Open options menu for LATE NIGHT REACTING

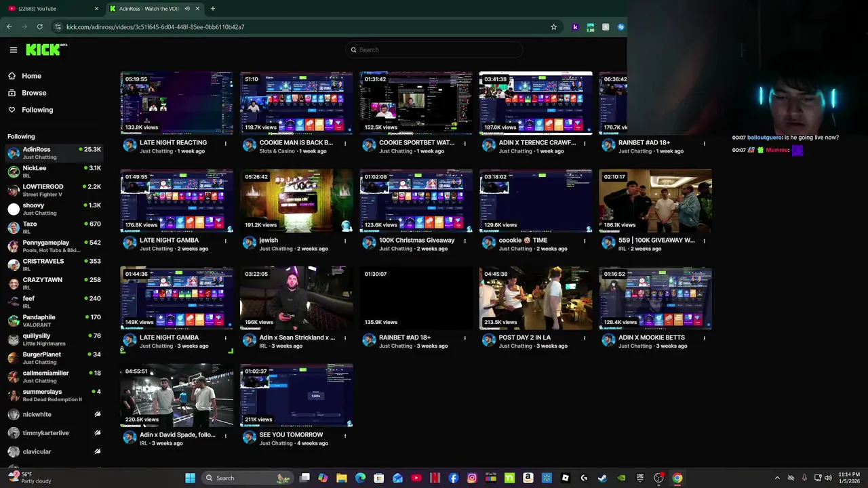point(226,143)
